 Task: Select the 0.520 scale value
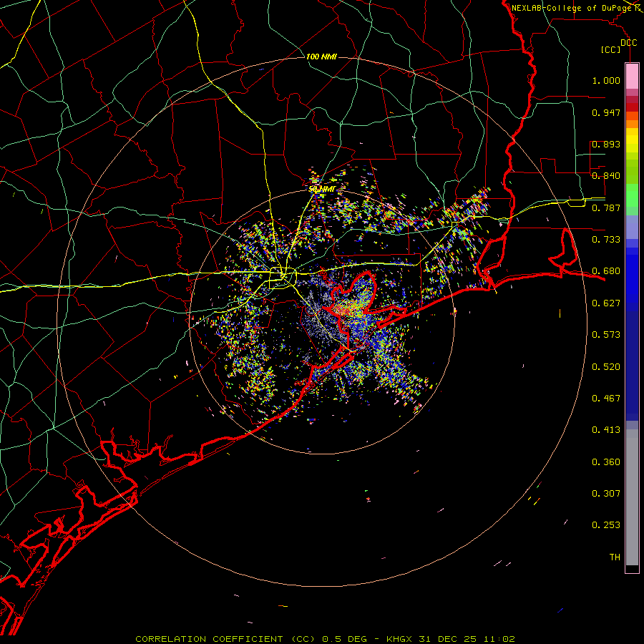pos(606,367)
